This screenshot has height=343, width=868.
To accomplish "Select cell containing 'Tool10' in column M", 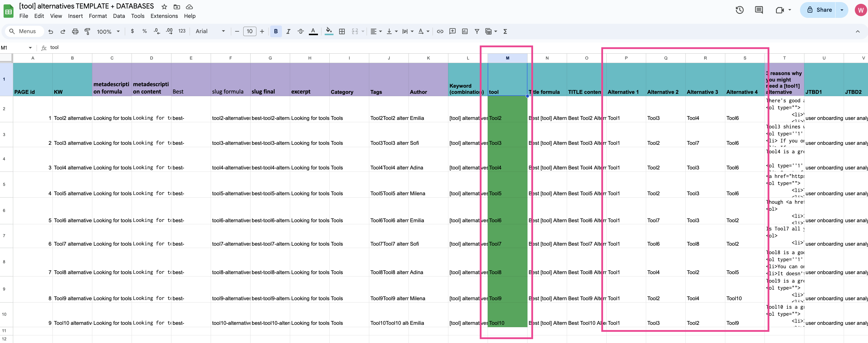I will point(508,315).
